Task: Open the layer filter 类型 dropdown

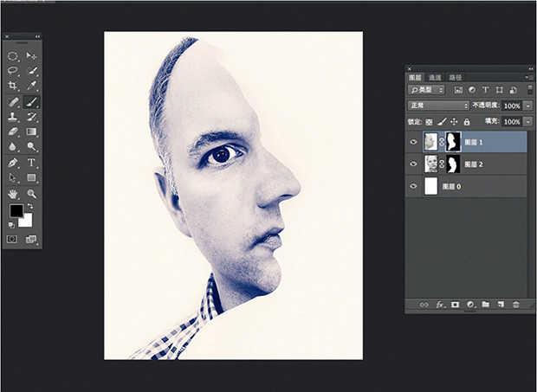Action: (x=427, y=89)
